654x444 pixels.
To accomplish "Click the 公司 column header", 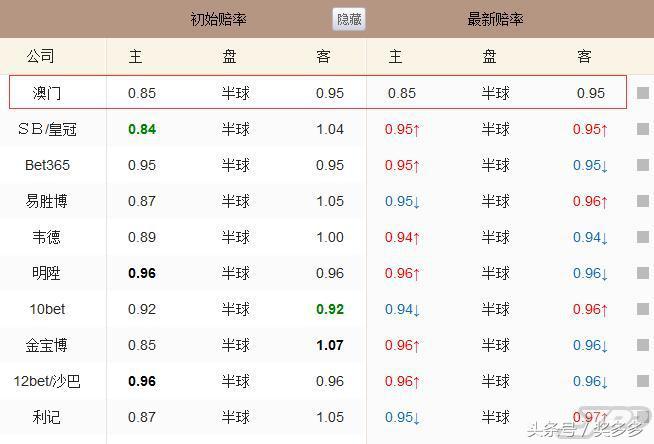I will [x=40, y=56].
